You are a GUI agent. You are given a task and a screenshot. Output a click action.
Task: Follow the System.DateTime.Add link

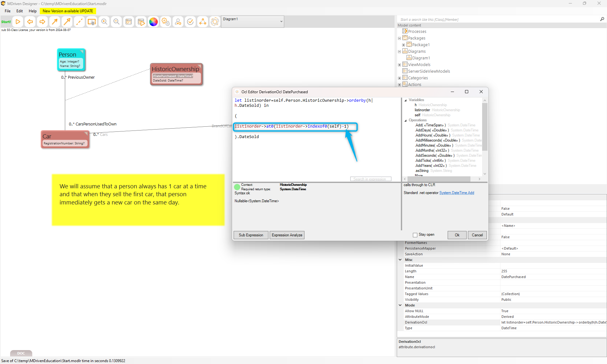(457, 193)
